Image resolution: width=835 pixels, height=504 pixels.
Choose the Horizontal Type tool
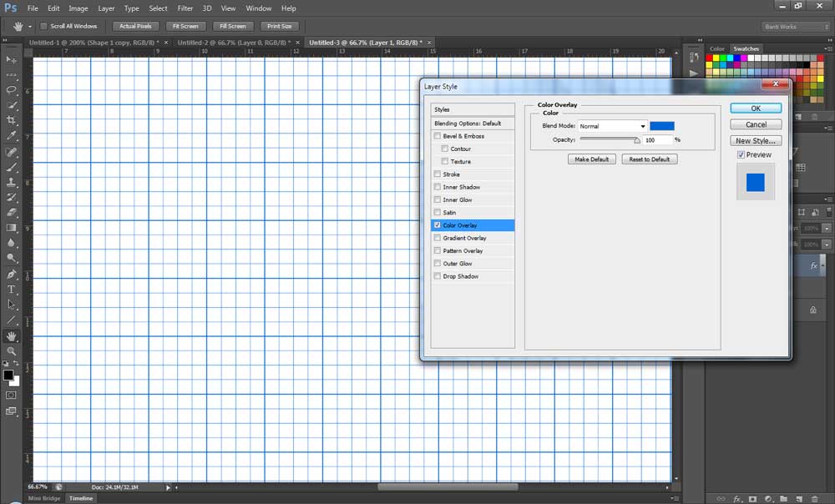[12, 290]
